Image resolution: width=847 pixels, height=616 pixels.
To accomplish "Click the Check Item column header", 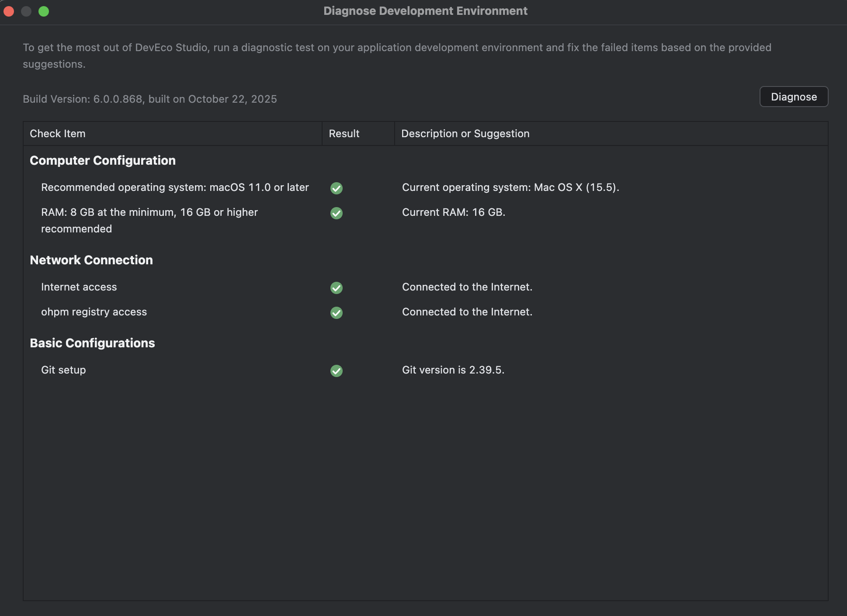I will pos(58,134).
